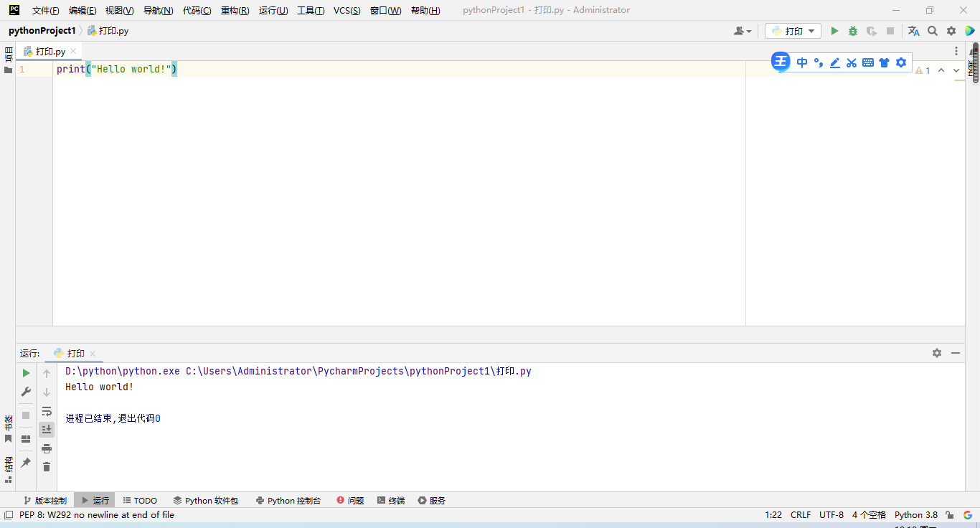Image resolution: width=980 pixels, height=528 pixels.
Task: Open the 重构(R) menu
Action: (235, 10)
